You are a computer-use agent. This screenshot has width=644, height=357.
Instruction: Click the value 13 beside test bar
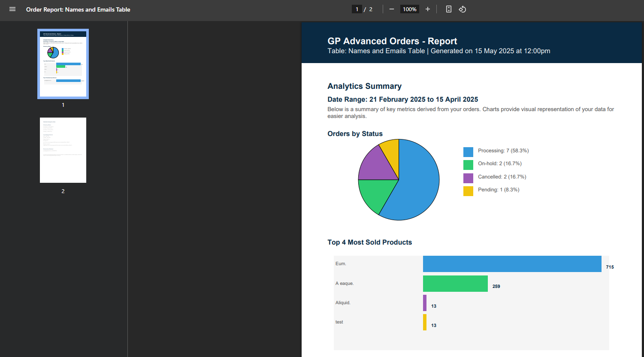click(434, 325)
